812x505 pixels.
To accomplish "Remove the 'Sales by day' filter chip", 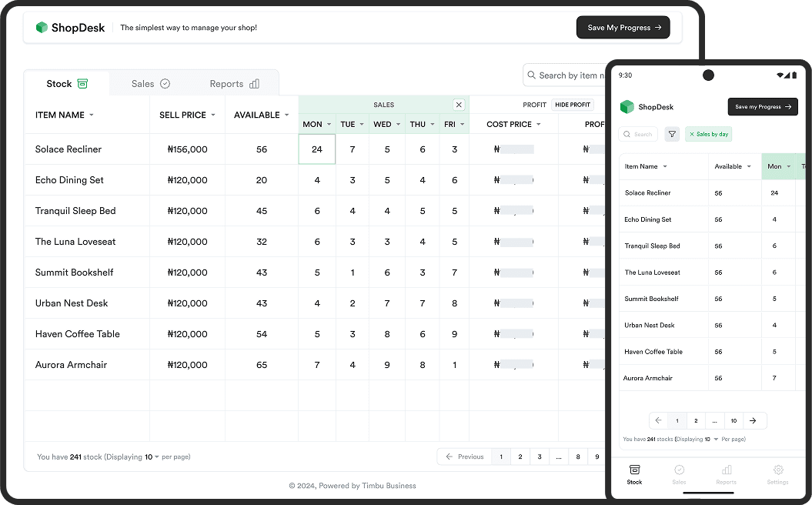I will [691, 134].
